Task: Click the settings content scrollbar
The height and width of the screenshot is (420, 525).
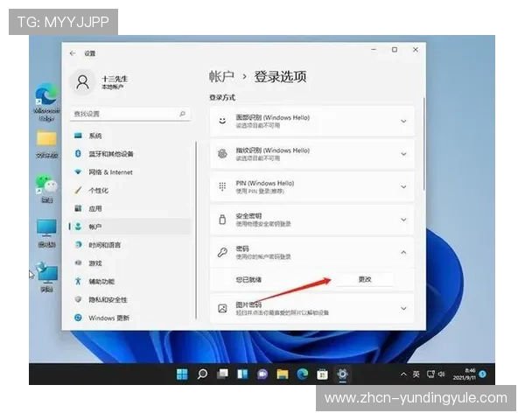Action: tap(423, 144)
